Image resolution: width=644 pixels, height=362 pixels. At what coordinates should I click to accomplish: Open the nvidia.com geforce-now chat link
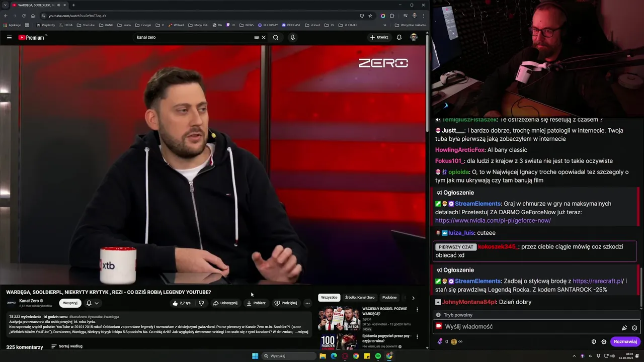[493, 221]
